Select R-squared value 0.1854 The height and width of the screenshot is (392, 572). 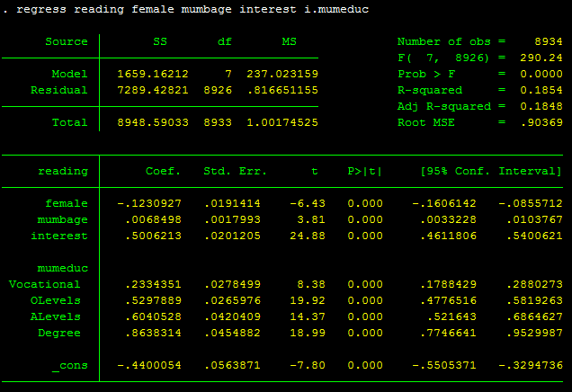point(541,90)
